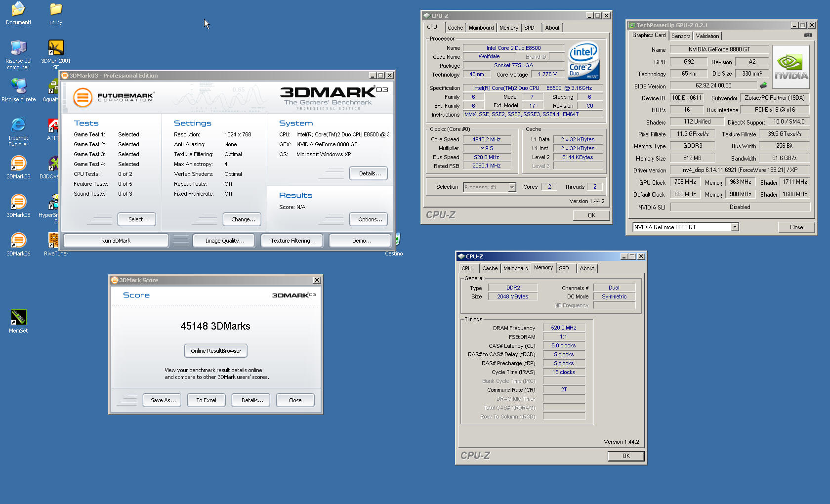Click Details... in the 3DMark Score window
Image resolution: width=830 pixels, height=504 pixels.
point(251,400)
